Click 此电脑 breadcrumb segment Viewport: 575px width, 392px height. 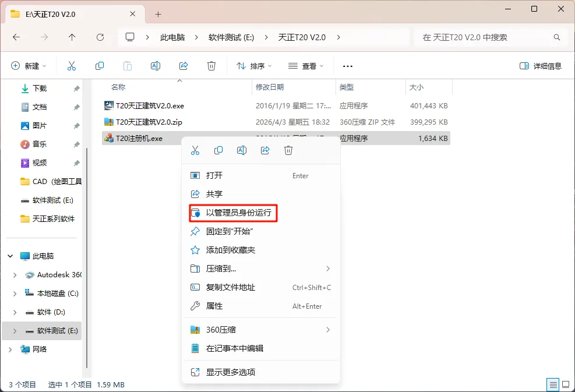coord(172,37)
